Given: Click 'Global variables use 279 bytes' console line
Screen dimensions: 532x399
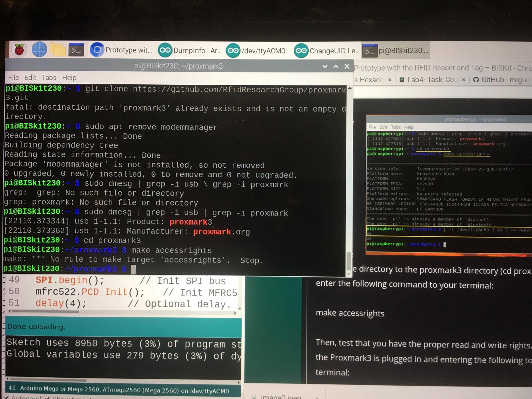Looking at the screenshot, I should coord(123,355).
